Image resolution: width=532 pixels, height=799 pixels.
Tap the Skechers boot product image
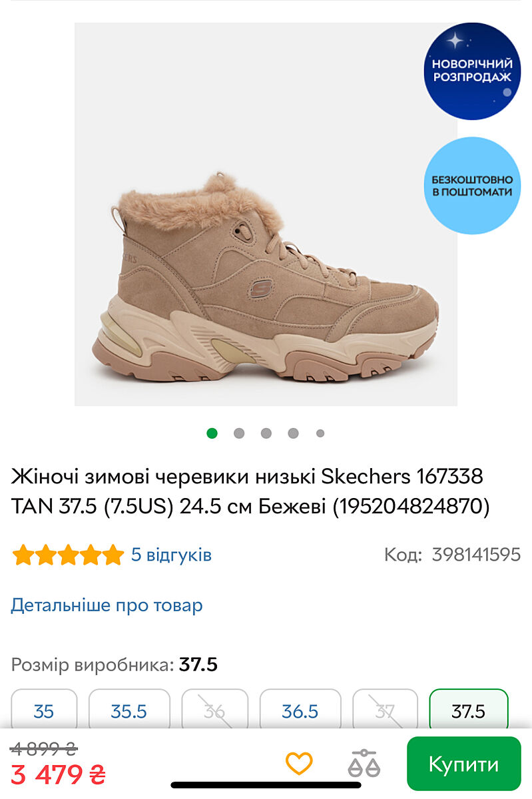pyautogui.click(x=266, y=214)
